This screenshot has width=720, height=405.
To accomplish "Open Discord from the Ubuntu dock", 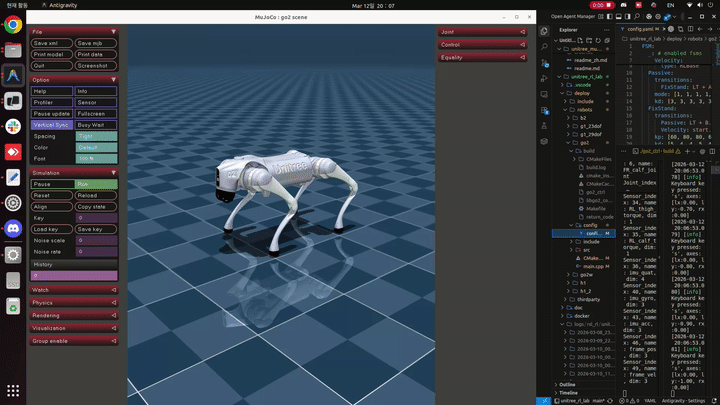I will pyautogui.click(x=13, y=228).
